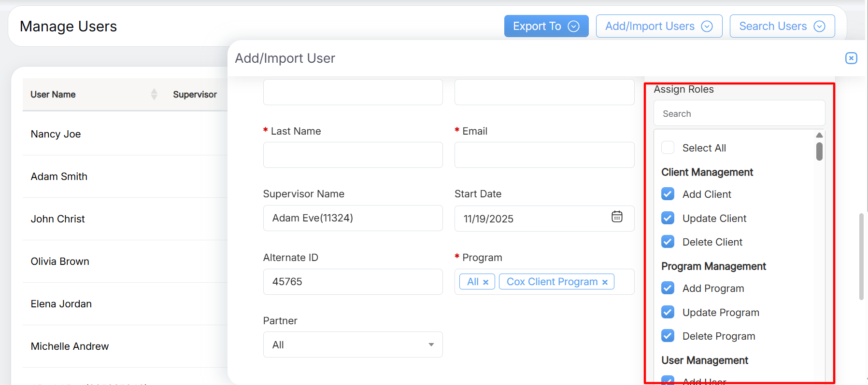The width and height of the screenshot is (868, 385).
Task: Check the Select All roles checkbox
Action: 668,148
